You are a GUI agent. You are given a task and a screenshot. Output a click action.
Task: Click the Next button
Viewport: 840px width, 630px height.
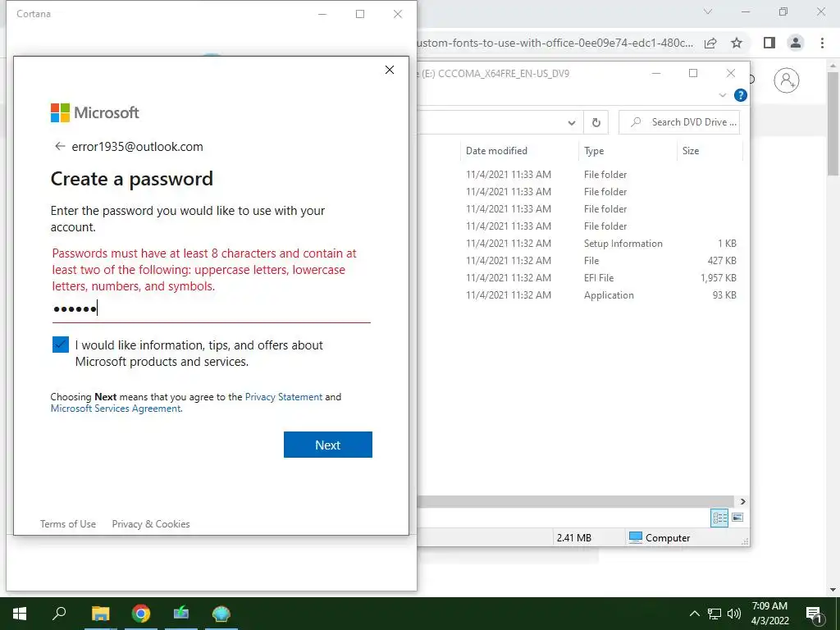point(328,445)
